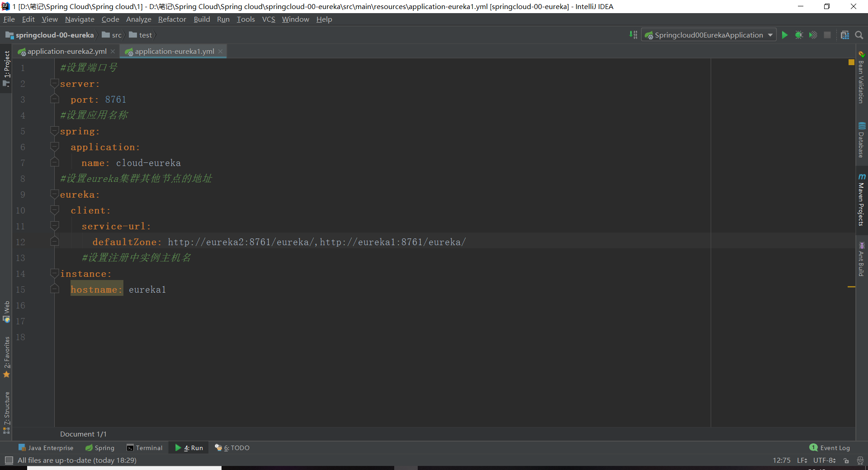Open the Help menu
The height and width of the screenshot is (470, 868).
pos(324,19)
